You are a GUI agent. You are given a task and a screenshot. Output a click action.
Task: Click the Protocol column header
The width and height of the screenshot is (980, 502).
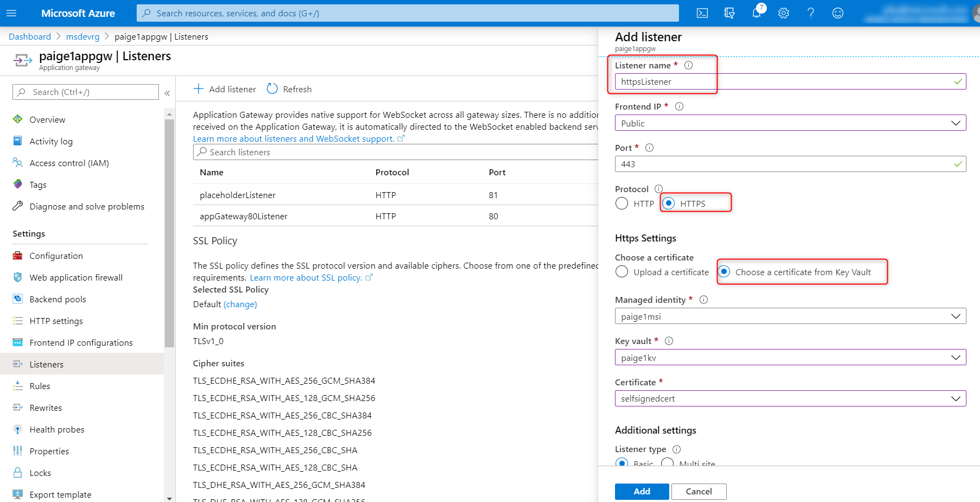click(x=392, y=172)
